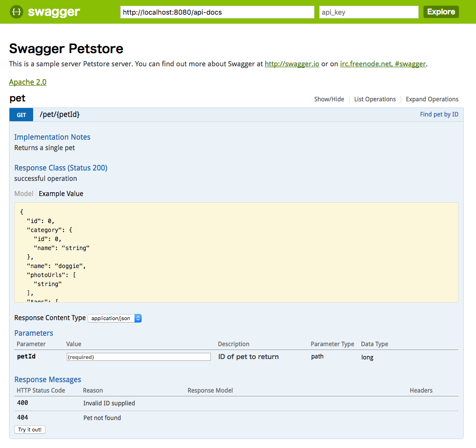Click the Explore button
The height and width of the screenshot is (448, 476).
click(x=441, y=12)
